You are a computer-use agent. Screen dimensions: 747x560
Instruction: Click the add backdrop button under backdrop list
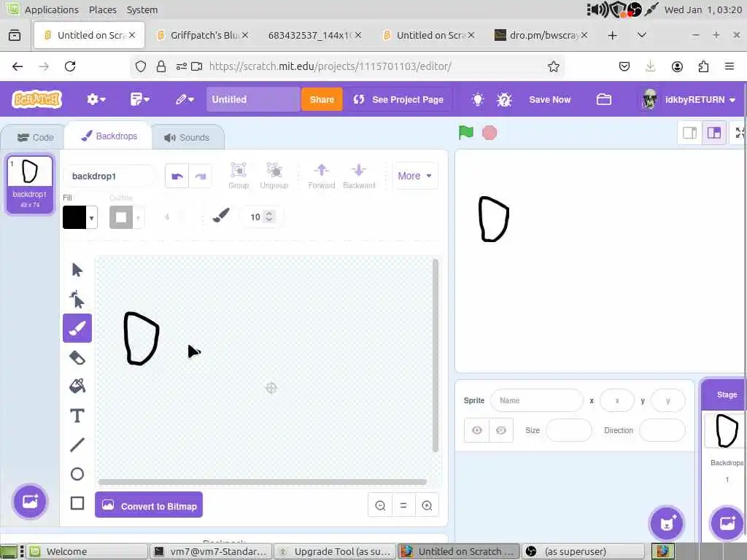(x=30, y=502)
